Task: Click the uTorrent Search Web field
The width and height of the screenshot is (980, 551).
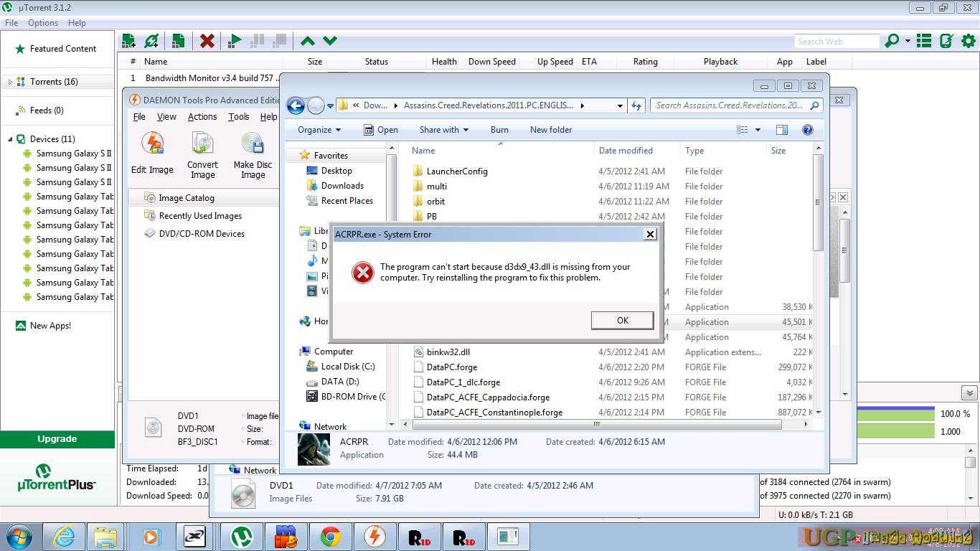Action: pyautogui.click(x=836, y=42)
